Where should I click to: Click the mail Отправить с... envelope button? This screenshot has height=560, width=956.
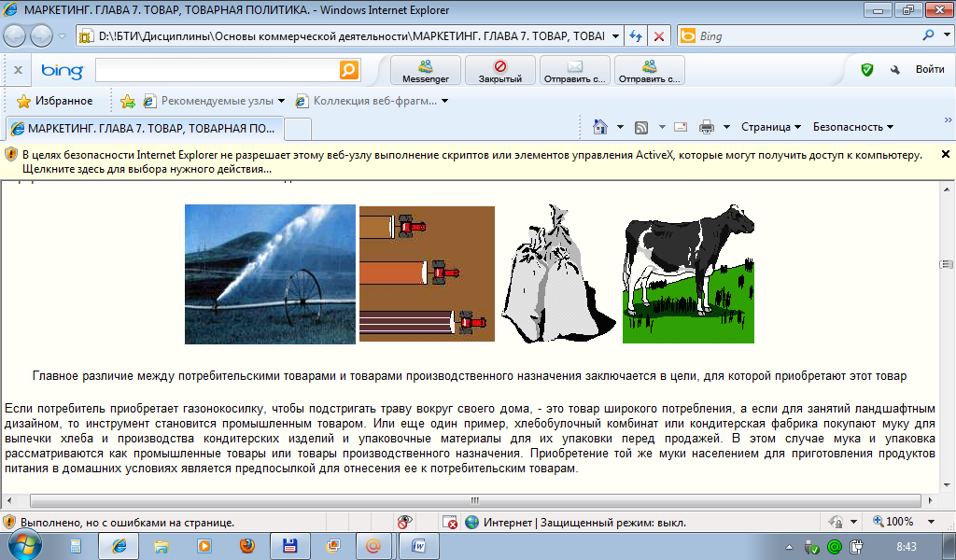575,70
